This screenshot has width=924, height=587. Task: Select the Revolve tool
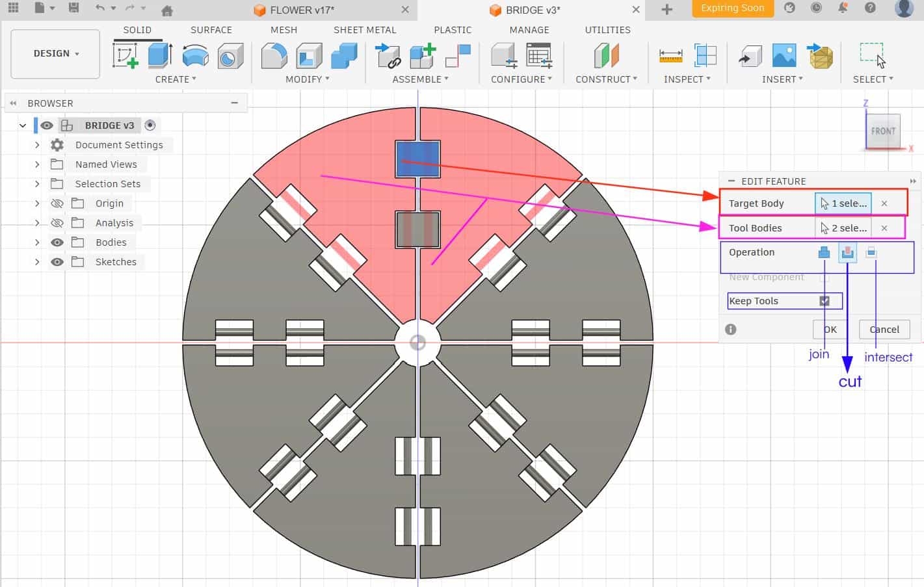[x=195, y=56]
